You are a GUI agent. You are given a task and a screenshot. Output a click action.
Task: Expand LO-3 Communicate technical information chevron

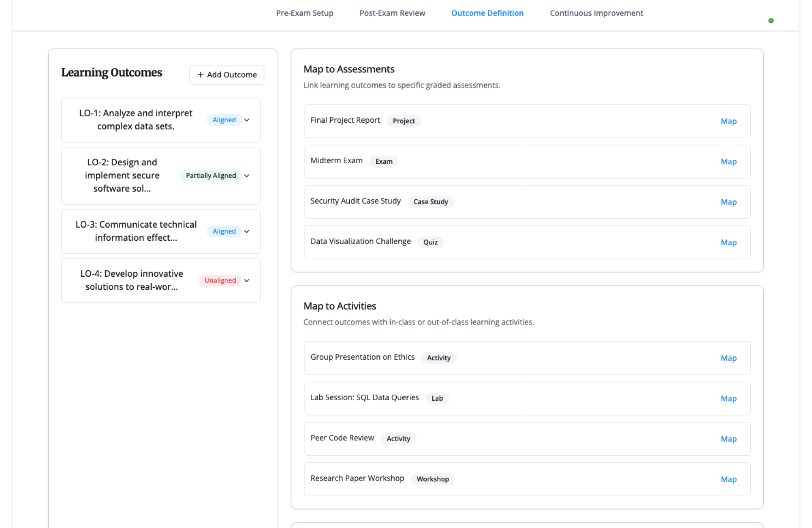tap(247, 231)
